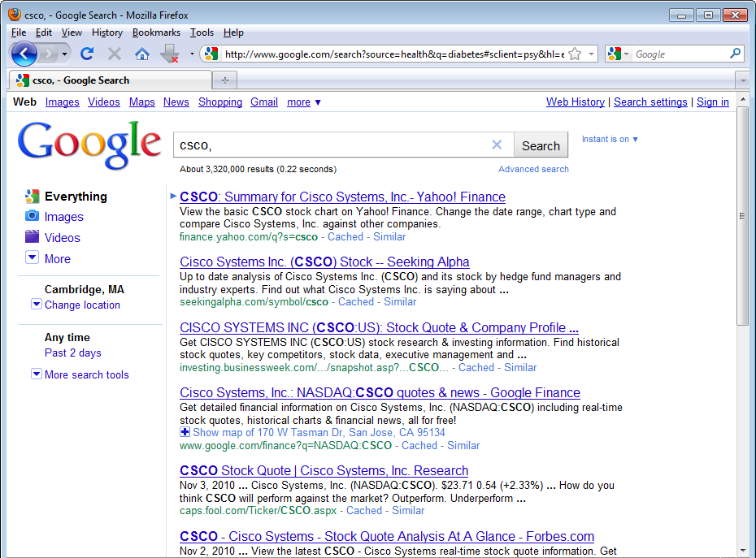Open the back history dropdown arrow
The image size is (756, 558).
[64, 54]
